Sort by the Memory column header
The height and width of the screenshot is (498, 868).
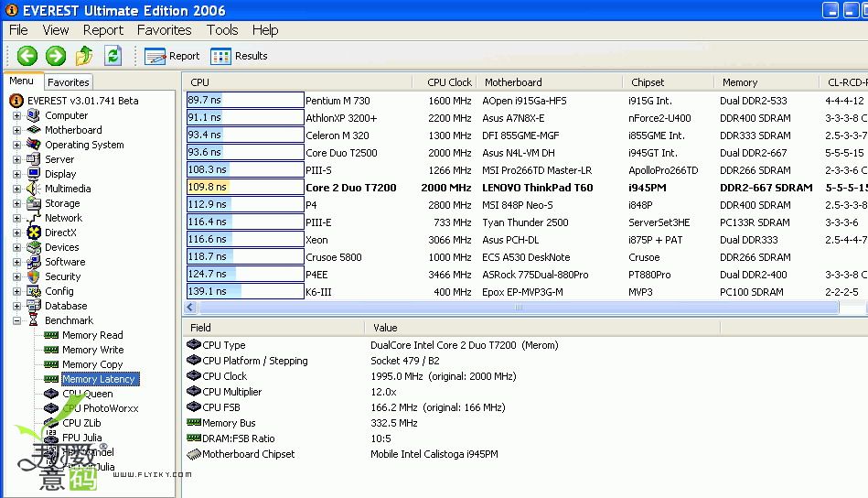(766, 82)
